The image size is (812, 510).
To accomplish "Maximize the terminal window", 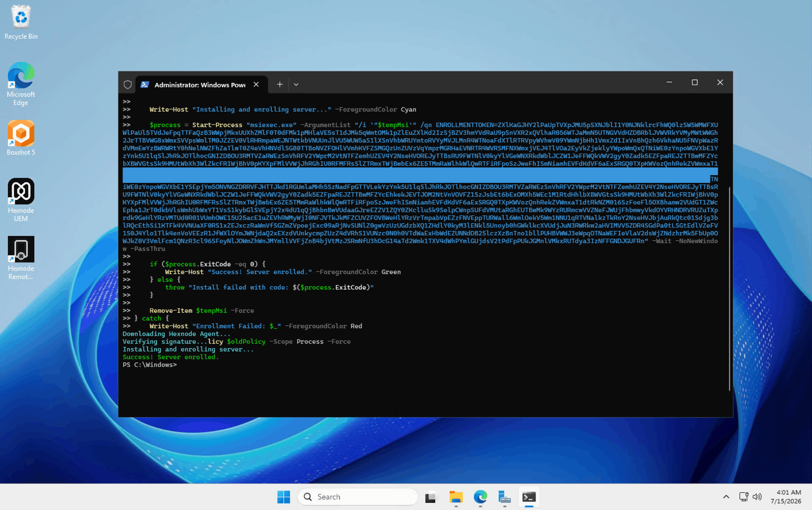I will click(x=695, y=82).
